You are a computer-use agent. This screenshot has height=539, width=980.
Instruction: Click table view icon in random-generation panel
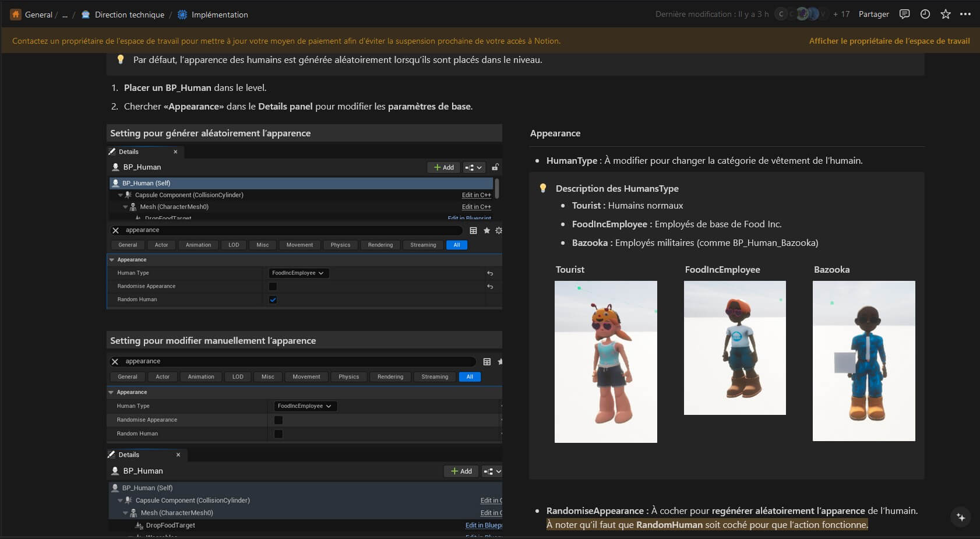473,230
